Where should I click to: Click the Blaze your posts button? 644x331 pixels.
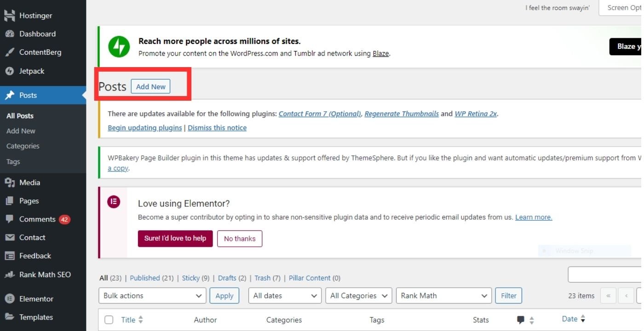tap(626, 46)
